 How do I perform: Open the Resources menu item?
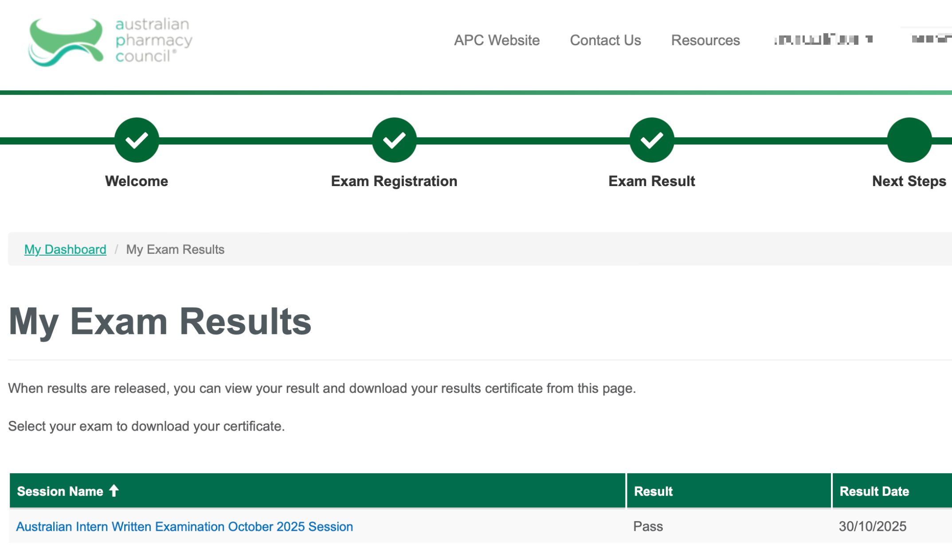(x=705, y=40)
